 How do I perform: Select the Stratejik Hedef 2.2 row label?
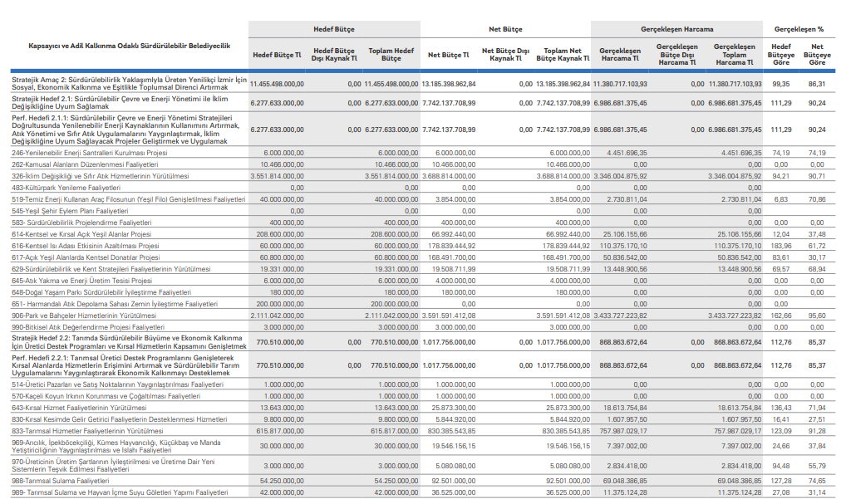[x=129, y=341]
